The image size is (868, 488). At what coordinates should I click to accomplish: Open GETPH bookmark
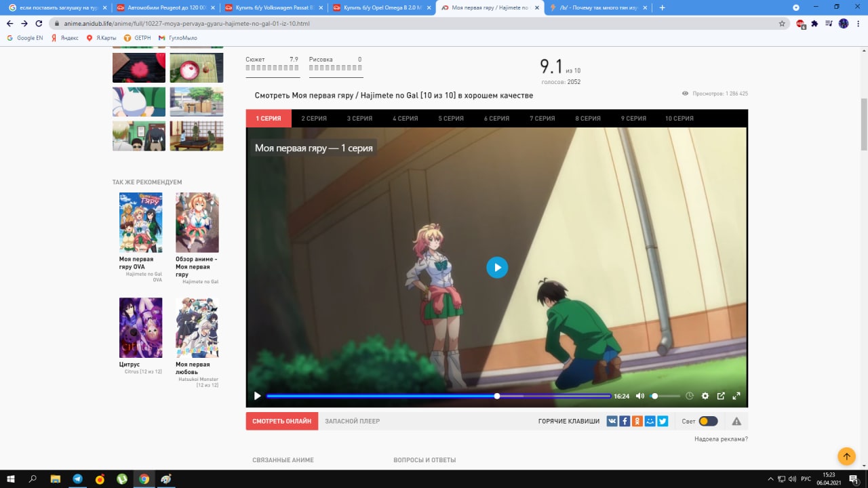coord(137,38)
